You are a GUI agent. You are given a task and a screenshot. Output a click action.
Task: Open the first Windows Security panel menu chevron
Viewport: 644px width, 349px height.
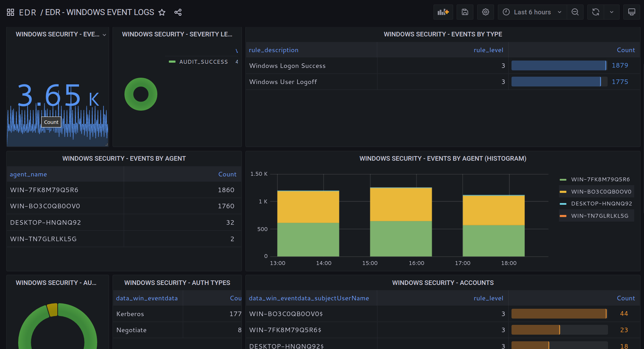coord(104,35)
